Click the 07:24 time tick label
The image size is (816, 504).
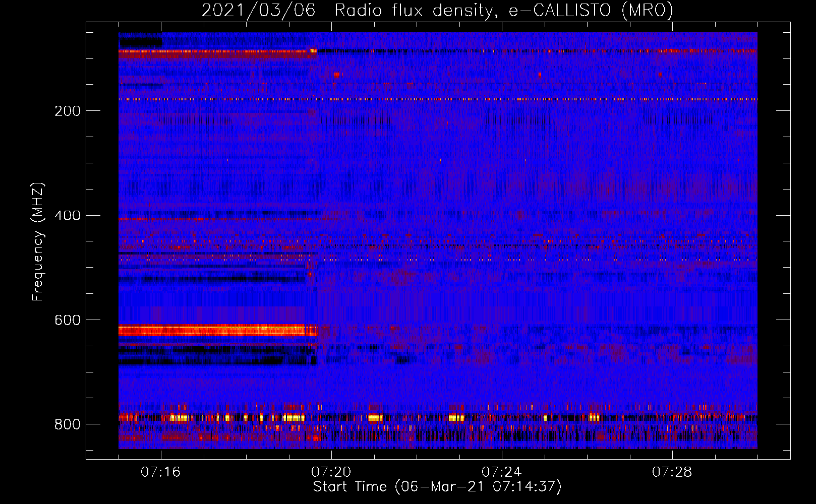[x=502, y=472]
